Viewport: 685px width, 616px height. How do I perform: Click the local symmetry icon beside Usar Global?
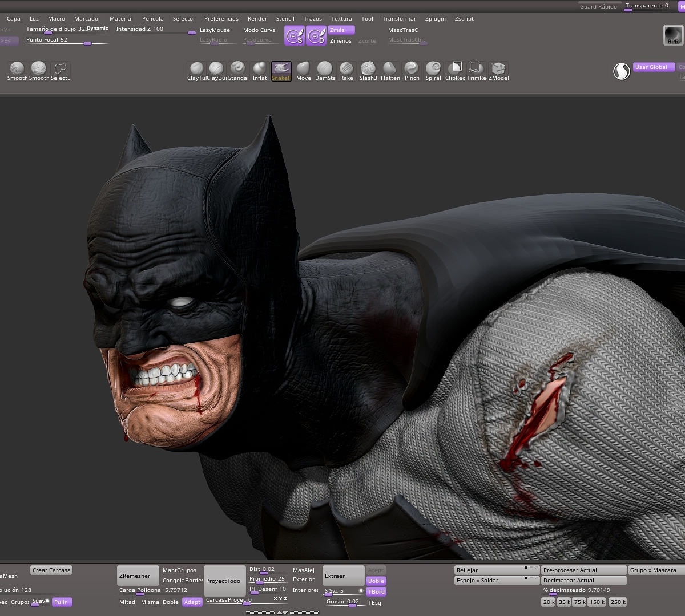click(x=621, y=71)
